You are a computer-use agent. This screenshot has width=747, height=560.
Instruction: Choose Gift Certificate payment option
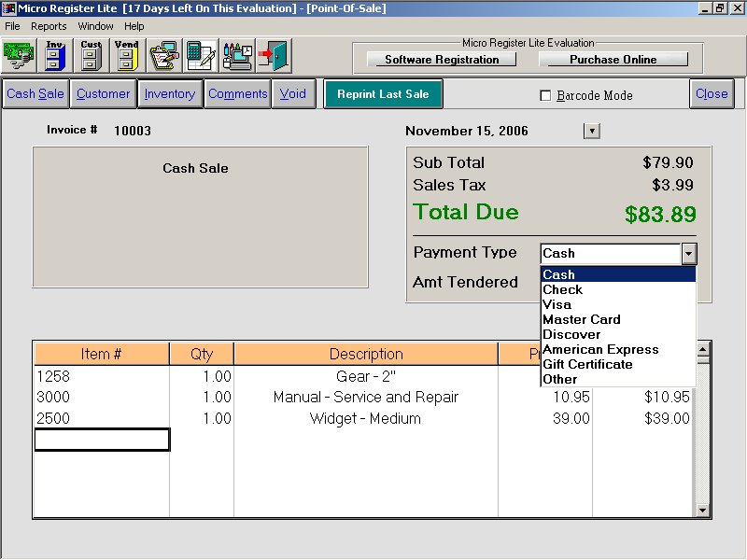pos(587,364)
